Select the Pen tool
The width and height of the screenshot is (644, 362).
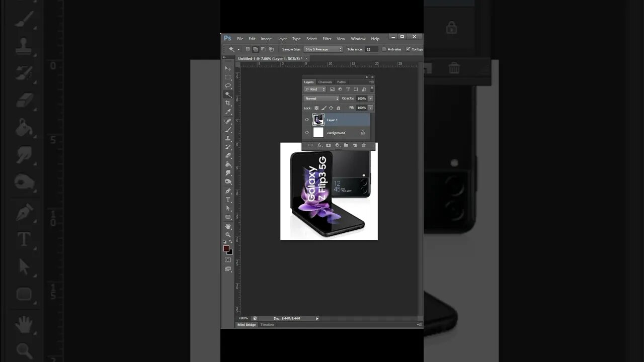point(228,191)
